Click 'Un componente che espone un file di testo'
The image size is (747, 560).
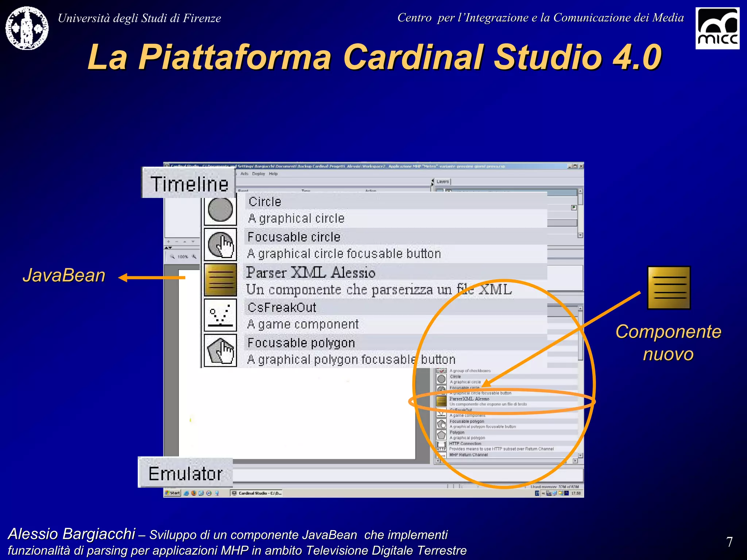tap(488, 404)
